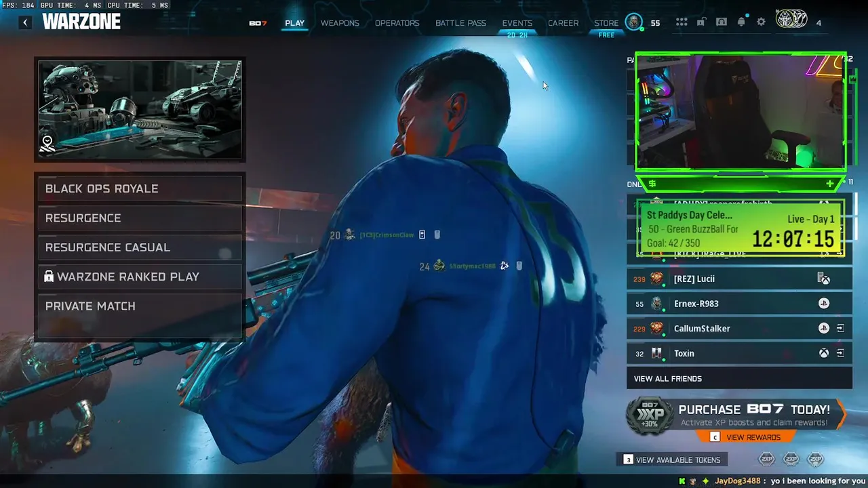The image size is (868, 488).
Task: Go back with the arrow beside WARZONE
Action: 25,22
